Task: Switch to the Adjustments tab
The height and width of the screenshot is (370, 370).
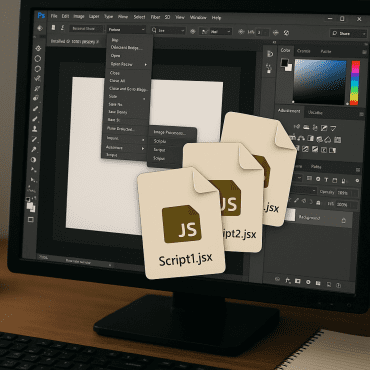Action: (289, 111)
